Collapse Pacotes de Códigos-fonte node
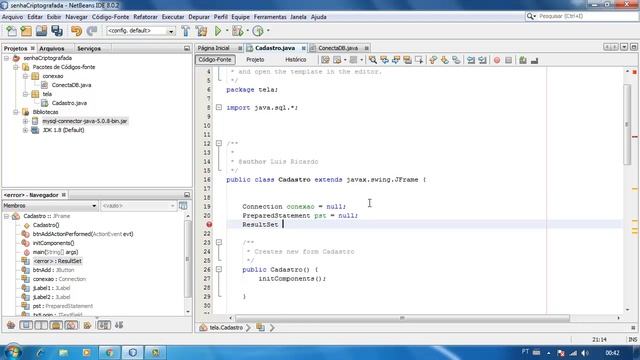The width and height of the screenshot is (640, 360). (16, 67)
